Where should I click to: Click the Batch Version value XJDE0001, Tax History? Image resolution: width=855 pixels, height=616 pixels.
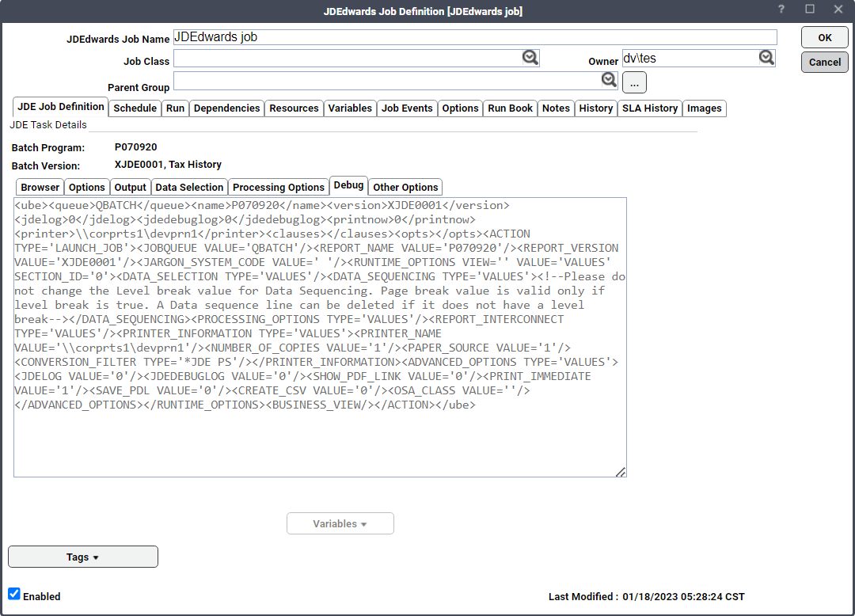[168, 165]
